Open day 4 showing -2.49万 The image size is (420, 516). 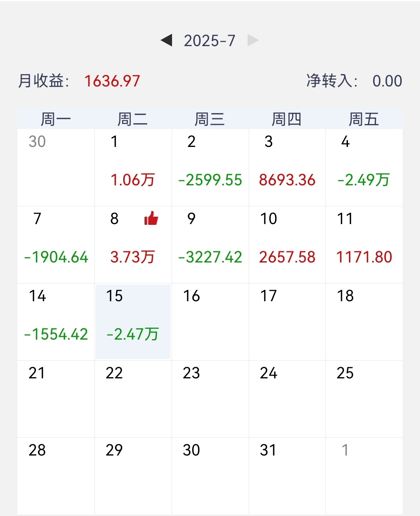tap(364, 167)
